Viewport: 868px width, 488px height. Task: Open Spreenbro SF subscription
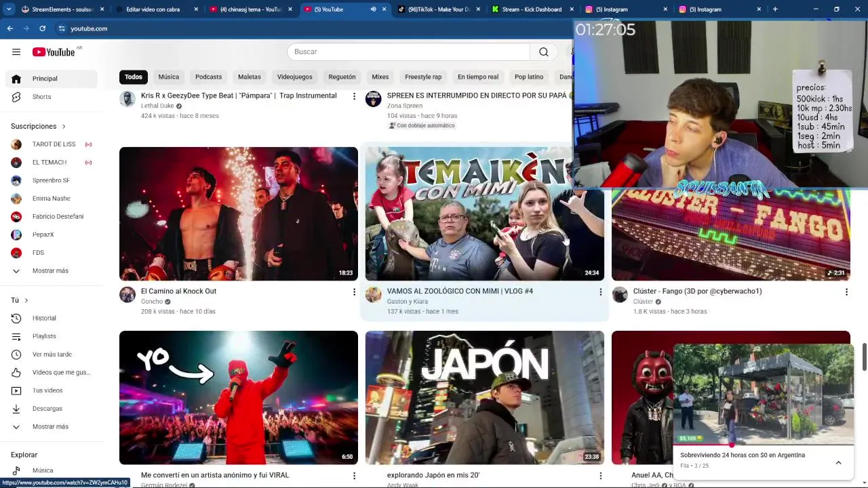coord(52,180)
